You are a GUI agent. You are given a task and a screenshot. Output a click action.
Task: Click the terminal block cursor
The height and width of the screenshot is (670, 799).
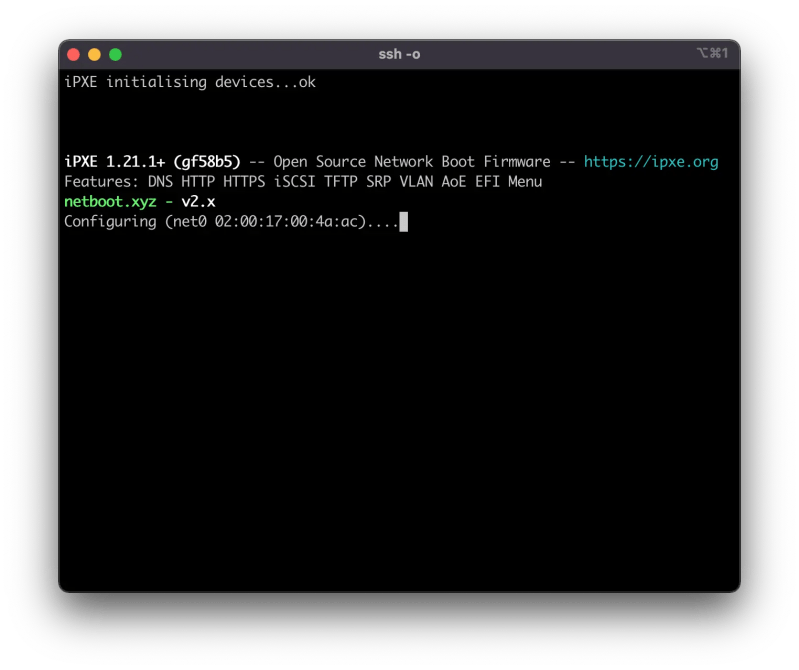pyautogui.click(x=404, y=222)
